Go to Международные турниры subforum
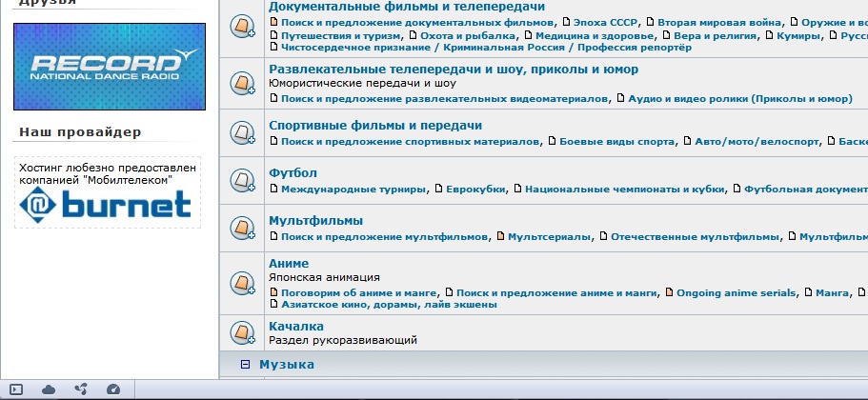 click(x=353, y=190)
